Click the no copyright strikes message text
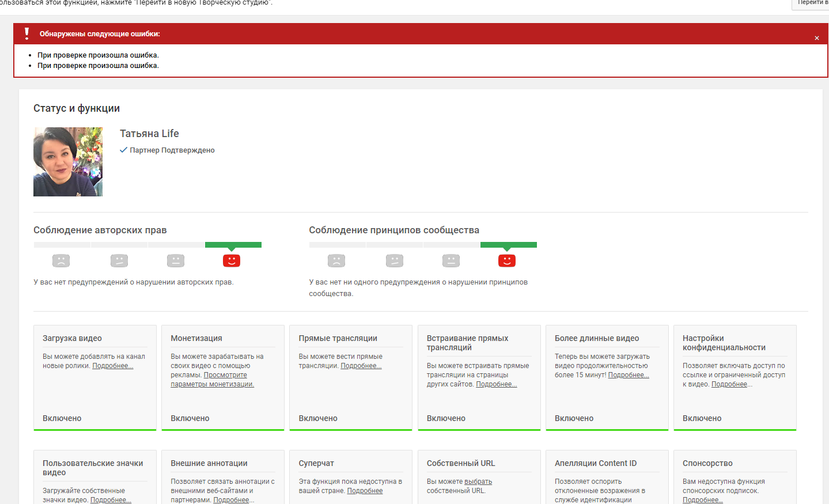This screenshot has width=829, height=504. tap(134, 282)
